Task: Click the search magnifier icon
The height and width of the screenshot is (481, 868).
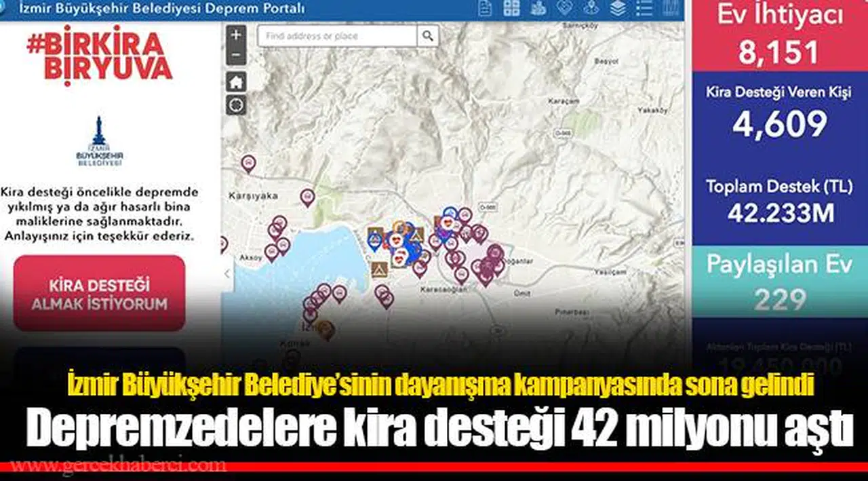Action: [x=428, y=35]
